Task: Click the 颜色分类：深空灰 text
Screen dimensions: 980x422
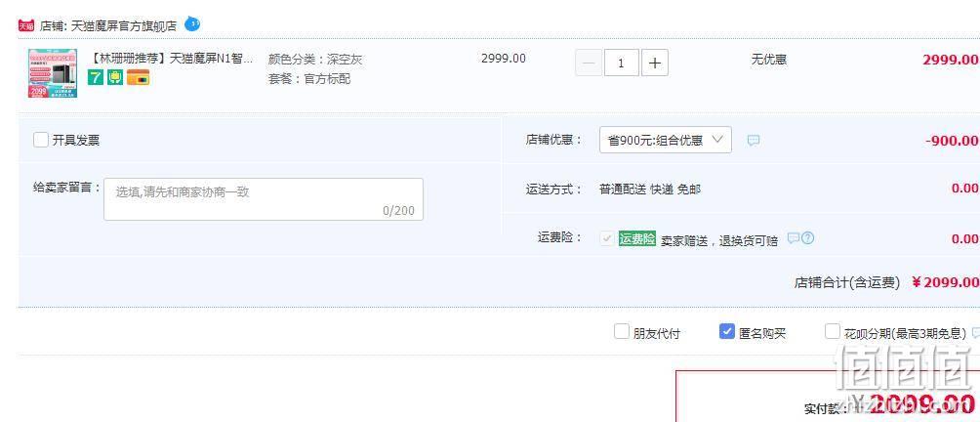Action: pyautogui.click(x=315, y=60)
